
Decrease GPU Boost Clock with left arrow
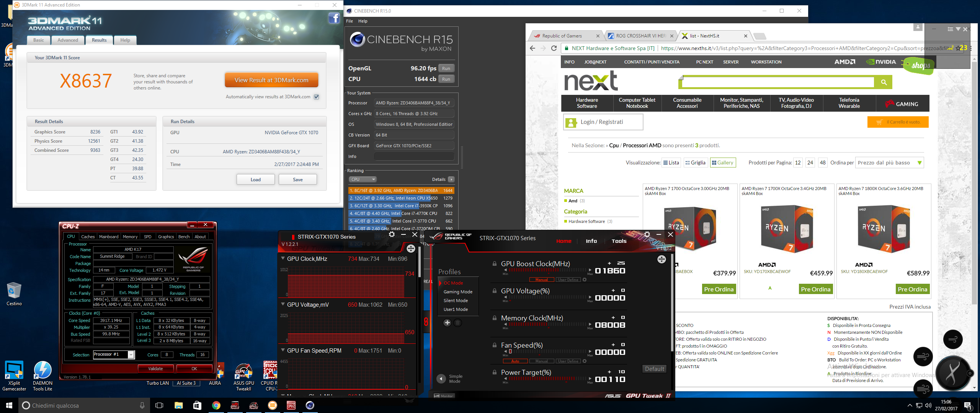pyautogui.click(x=505, y=270)
